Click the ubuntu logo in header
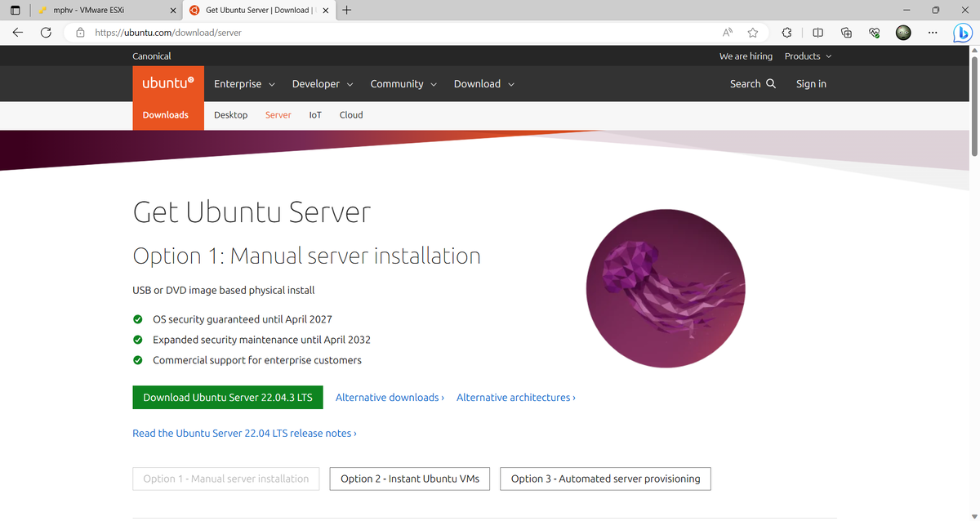The height and width of the screenshot is (521, 980). tap(168, 83)
